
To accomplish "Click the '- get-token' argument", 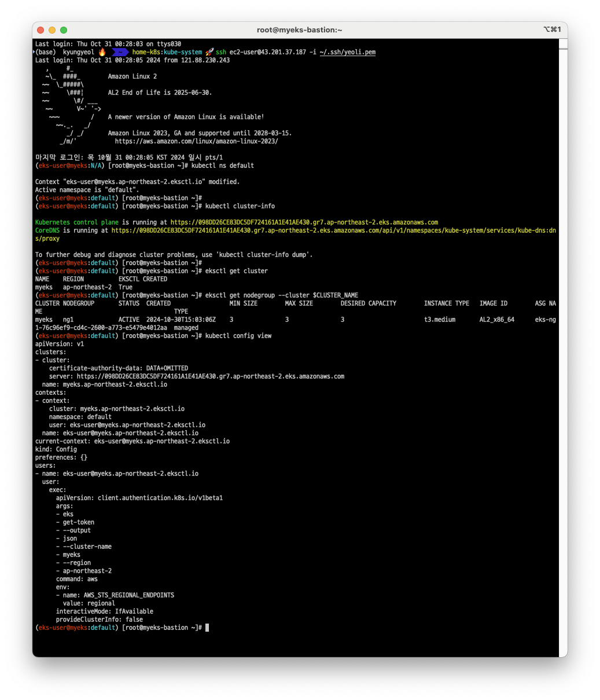I will tap(75, 522).
